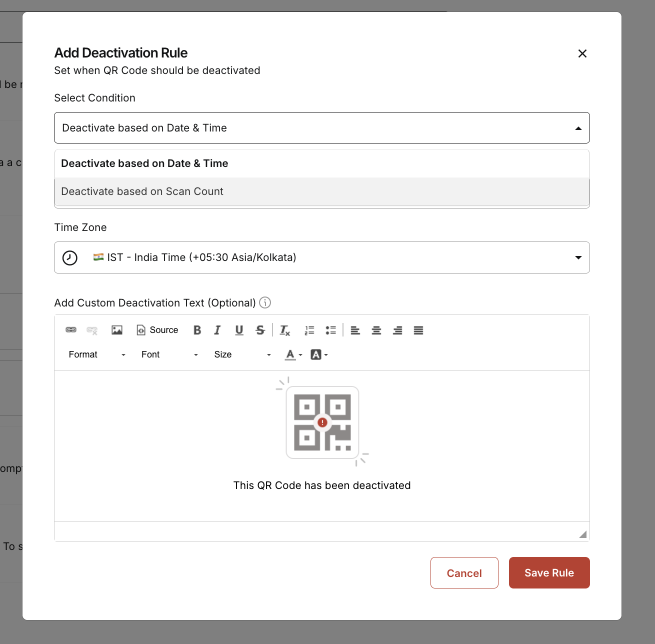Open the Time Zone dropdown
655x644 pixels.
[x=322, y=257]
